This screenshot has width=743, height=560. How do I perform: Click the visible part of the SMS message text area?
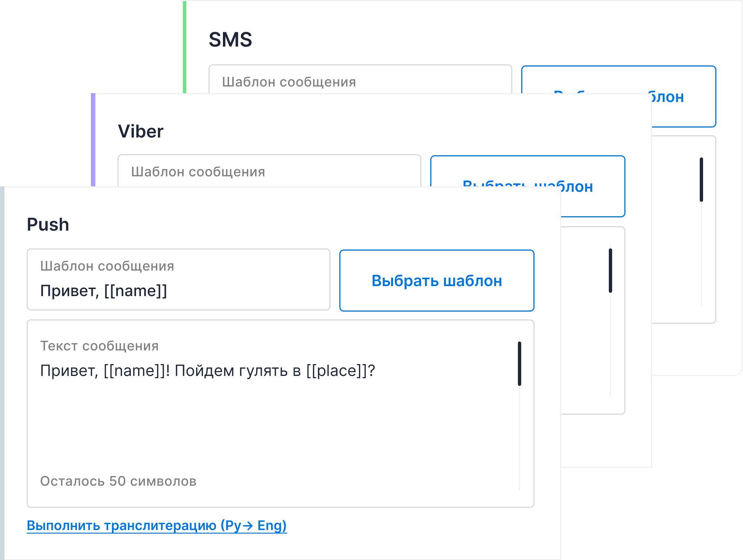click(676, 240)
